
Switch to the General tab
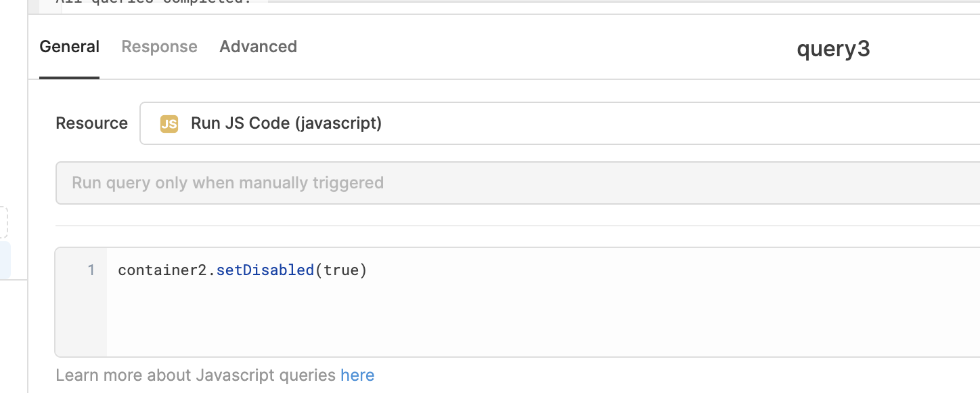click(x=70, y=47)
